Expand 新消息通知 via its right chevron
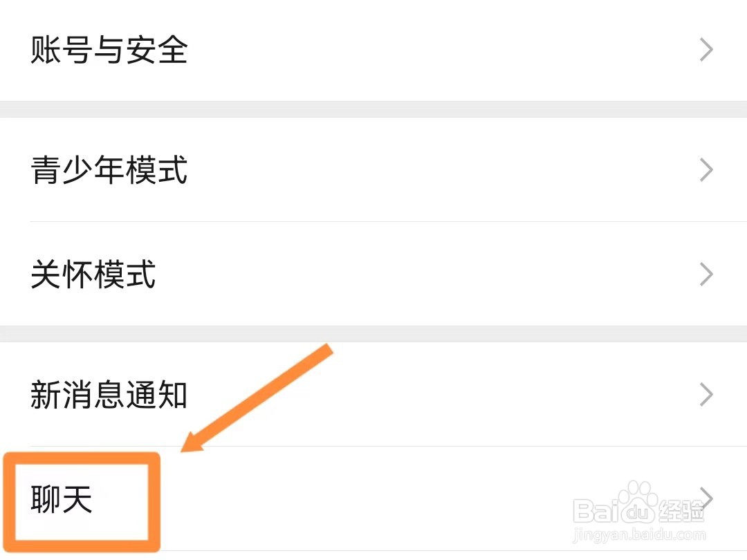The image size is (747, 560). pos(705,394)
